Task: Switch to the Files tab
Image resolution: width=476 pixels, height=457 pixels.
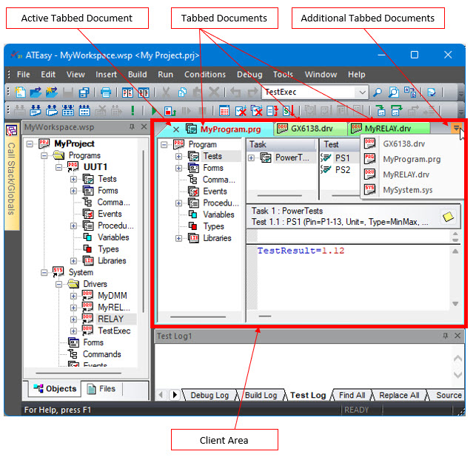Action: pyautogui.click(x=101, y=388)
